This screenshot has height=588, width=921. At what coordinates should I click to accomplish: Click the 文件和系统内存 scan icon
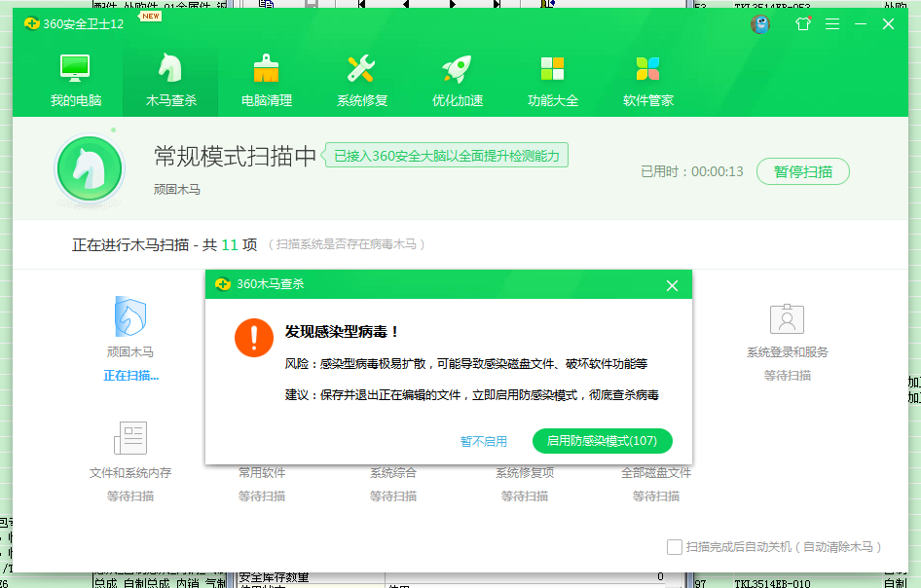click(x=130, y=438)
